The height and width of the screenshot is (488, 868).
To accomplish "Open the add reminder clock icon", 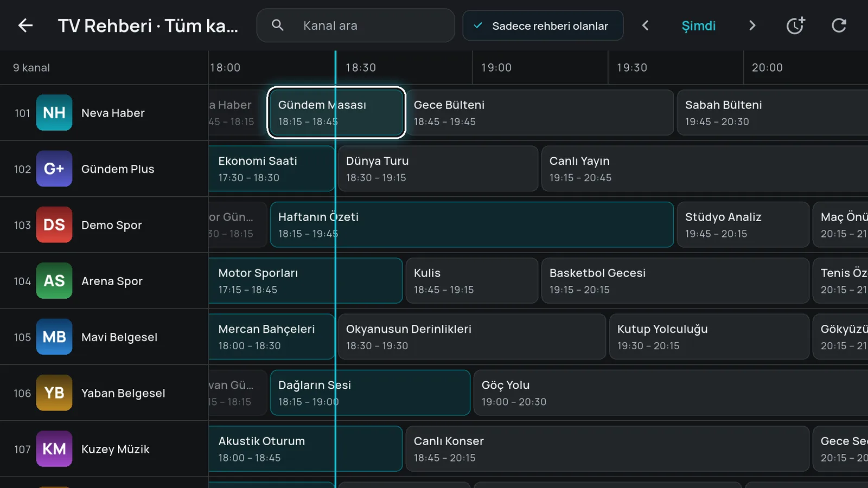I will click(x=795, y=25).
